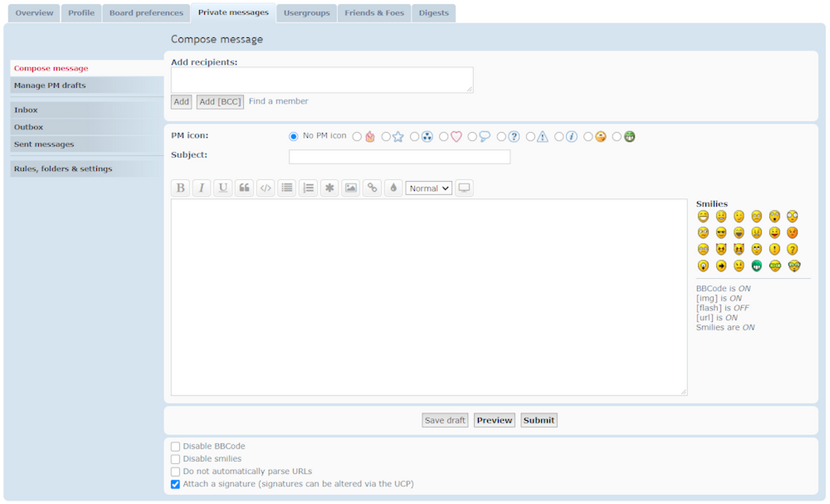Open the Usergroups tab
The height and width of the screenshot is (504, 830).
[x=307, y=12]
